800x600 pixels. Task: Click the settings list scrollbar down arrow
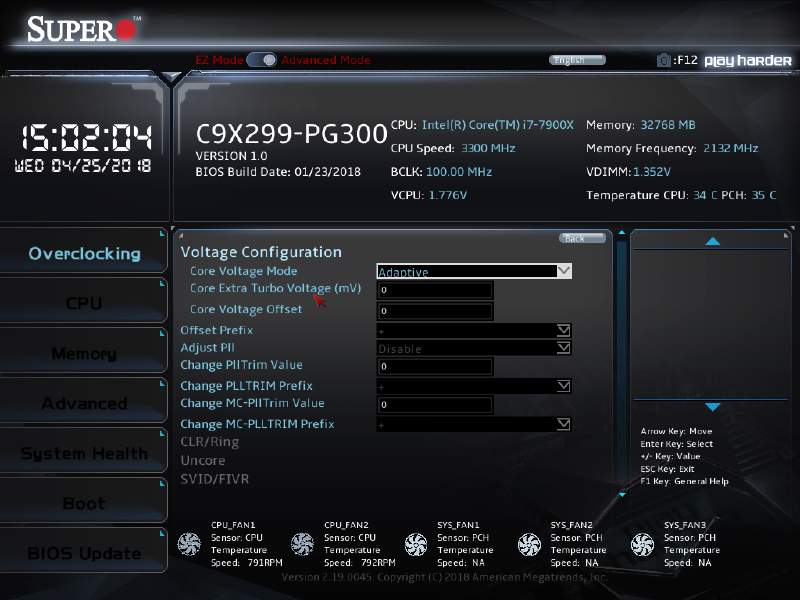[x=622, y=494]
